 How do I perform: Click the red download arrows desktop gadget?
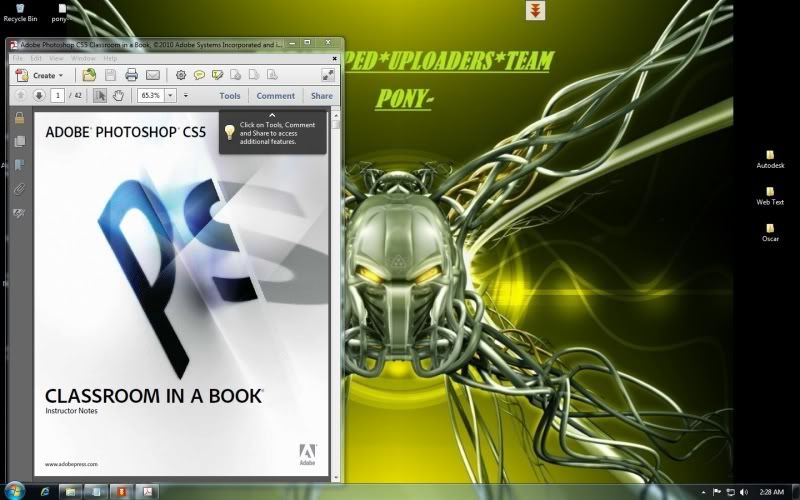coord(535,11)
